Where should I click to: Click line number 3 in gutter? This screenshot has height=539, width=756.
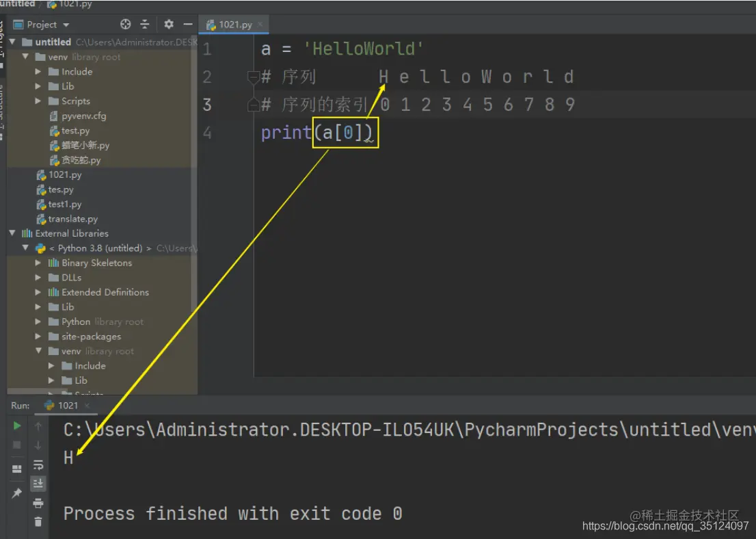click(207, 105)
